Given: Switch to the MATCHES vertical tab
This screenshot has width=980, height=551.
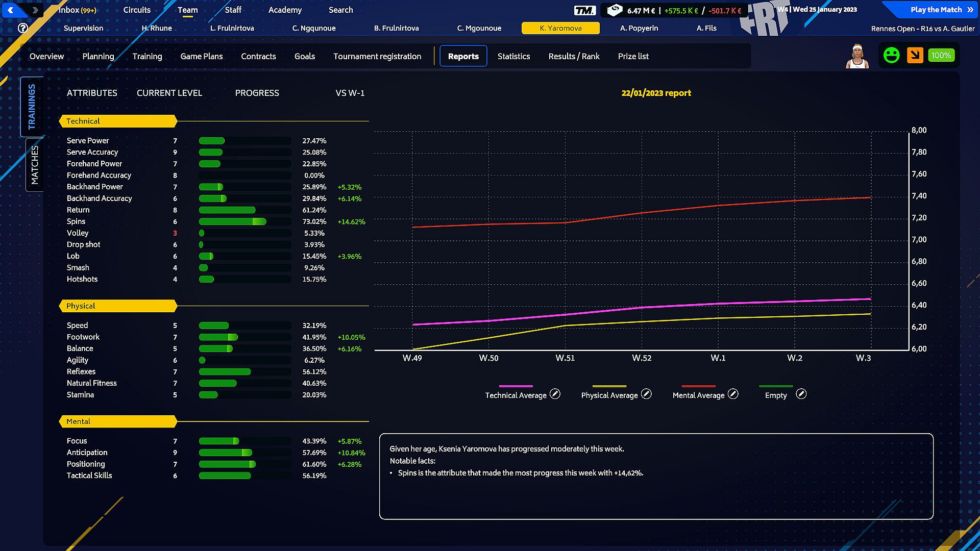Looking at the screenshot, I should 34,165.
